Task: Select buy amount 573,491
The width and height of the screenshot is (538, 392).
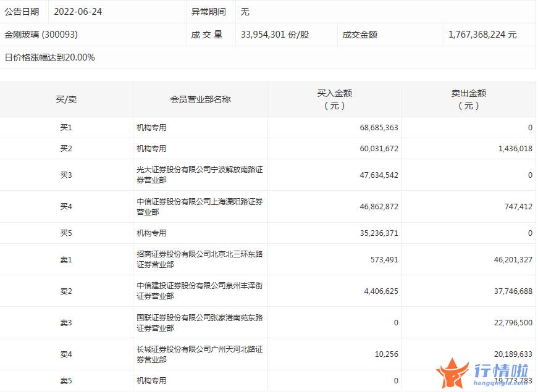Action: click(384, 260)
